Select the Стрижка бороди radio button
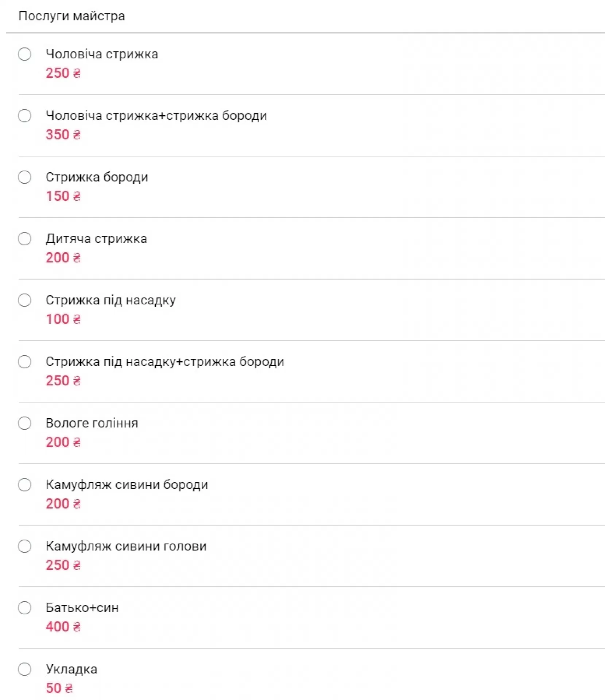605x700 pixels. click(x=24, y=178)
